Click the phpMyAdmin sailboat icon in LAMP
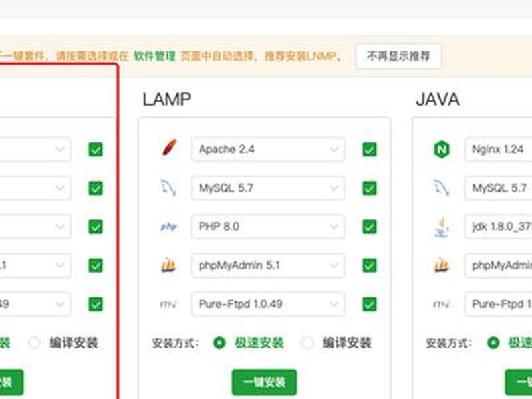This screenshot has height=399, width=532. point(168,265)
